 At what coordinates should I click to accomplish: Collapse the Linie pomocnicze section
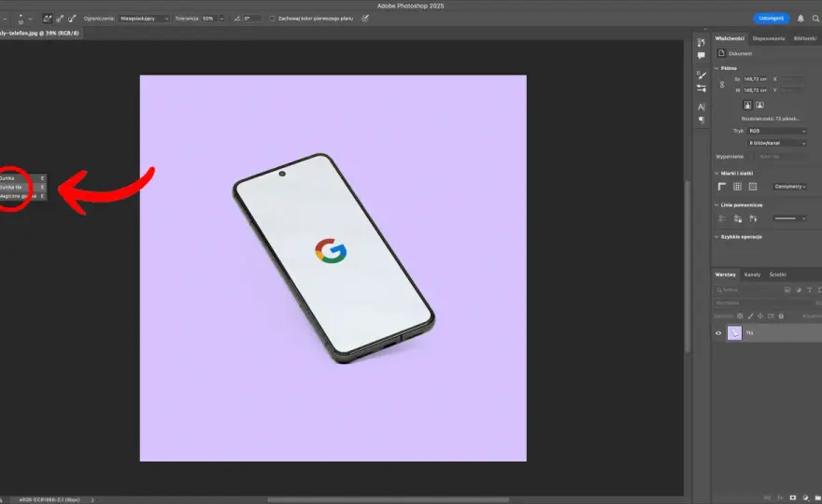(716, 204)
